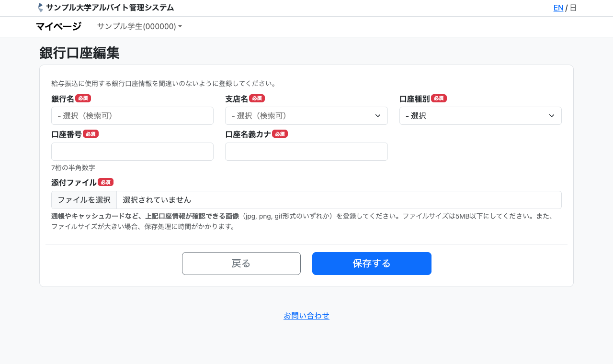Click the 戻る button
613x364 pixels.
tap(241, 264)
